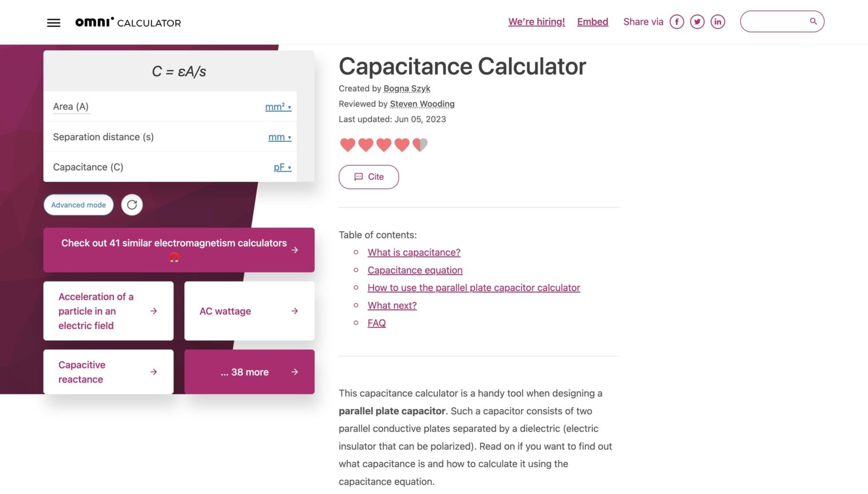Viewport: 868px width, 494px height.
Task: Click the arrow icon on Capacitive reactance card
Action: pos(153,372)
